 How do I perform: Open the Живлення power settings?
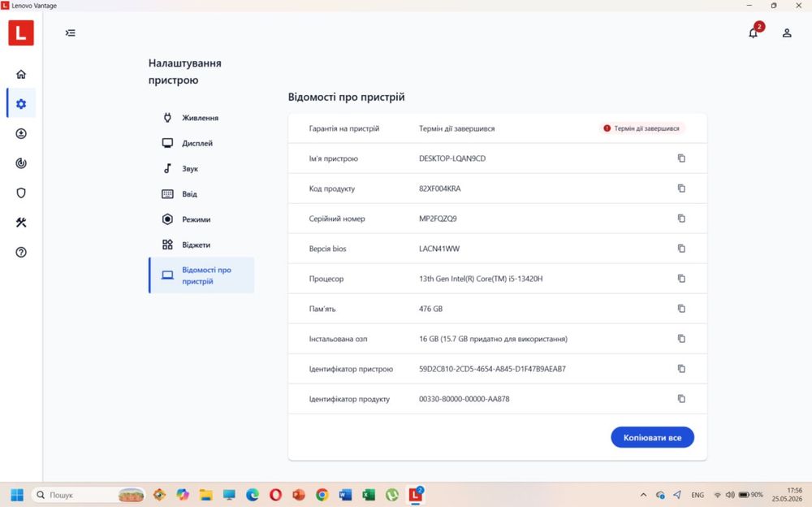[201, 118]
